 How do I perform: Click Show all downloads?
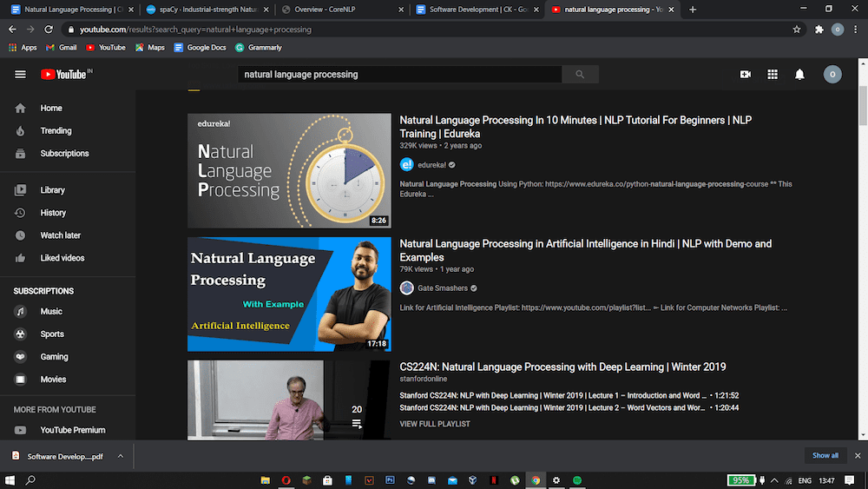825,455
